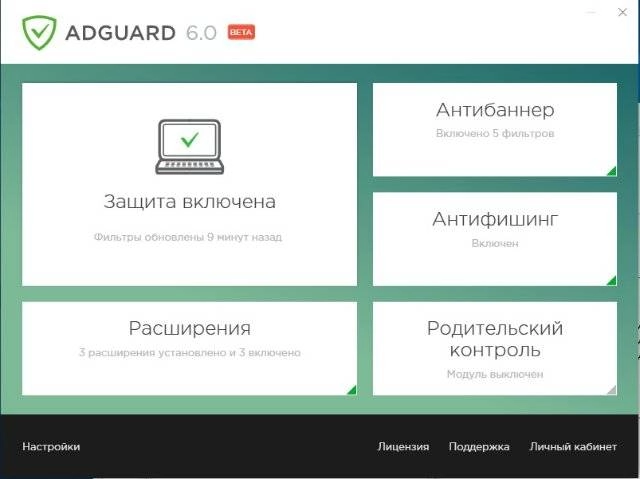Click 'Включено 5 фильтров' text
The image size is (640, 479).
coord(495,133)
